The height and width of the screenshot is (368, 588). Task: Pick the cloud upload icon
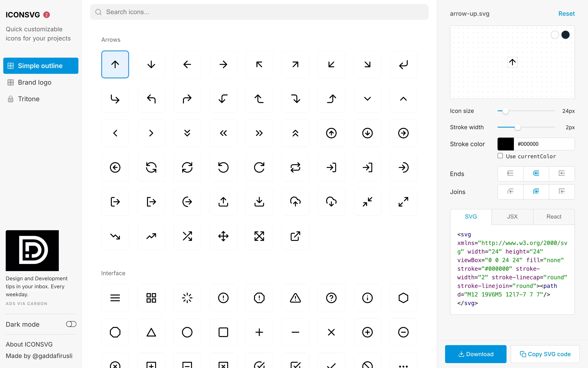click(295, 202)
